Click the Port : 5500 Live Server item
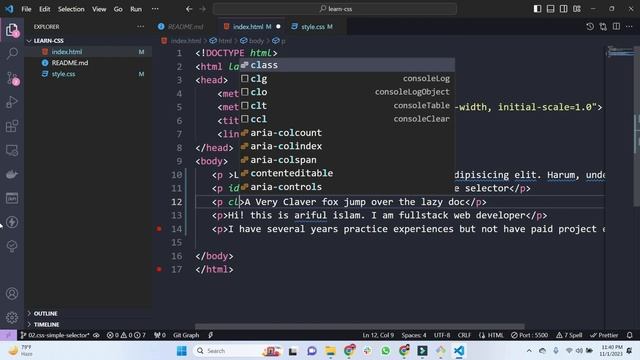The width and height of the screenshot is (640, 360). coord(529,335)
